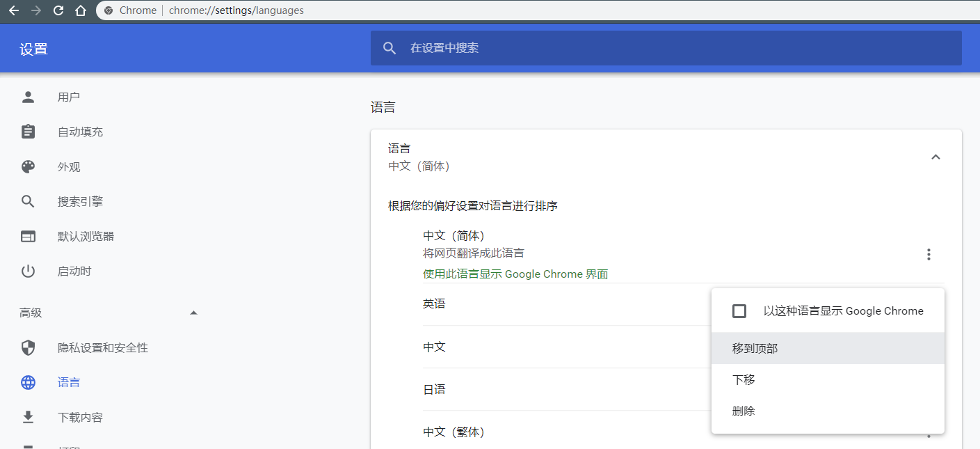
Task: Click the 默认浏览器 browser icon
Action: pos(28,236)
